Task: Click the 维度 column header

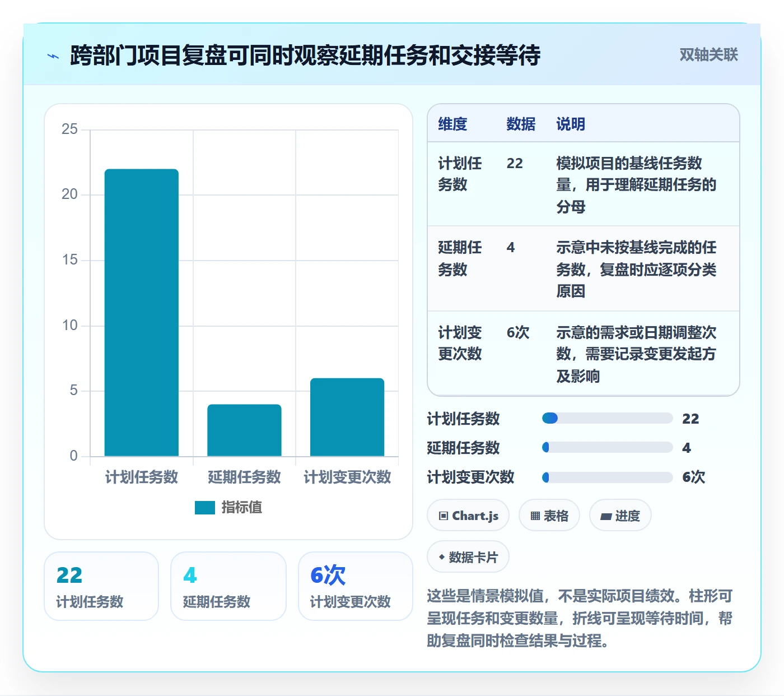Action: point(452,124)
